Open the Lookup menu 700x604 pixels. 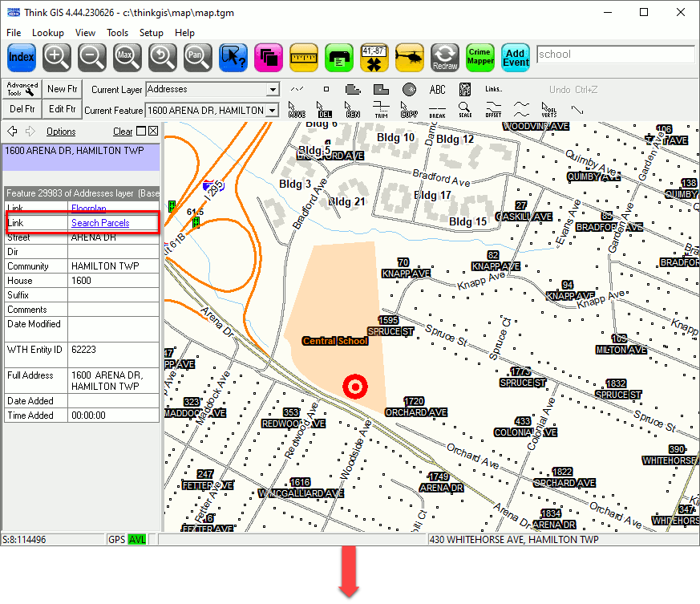[48, 33]
